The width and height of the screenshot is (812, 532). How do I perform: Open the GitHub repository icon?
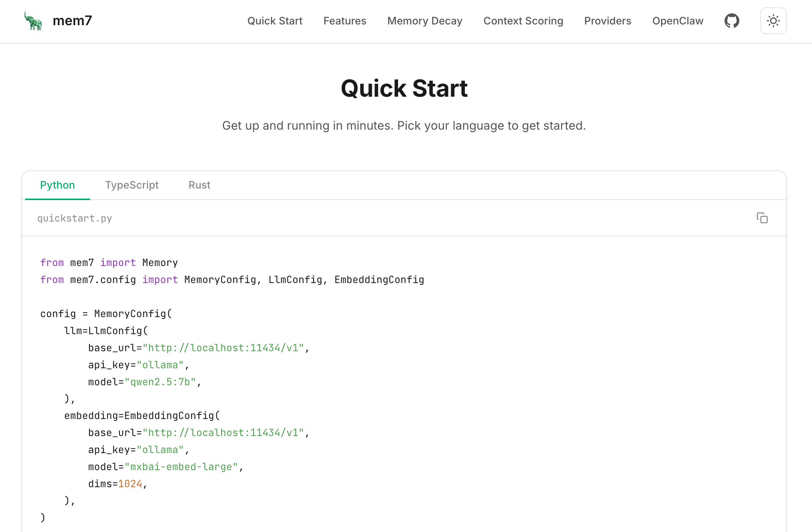(x=732, y=21)
